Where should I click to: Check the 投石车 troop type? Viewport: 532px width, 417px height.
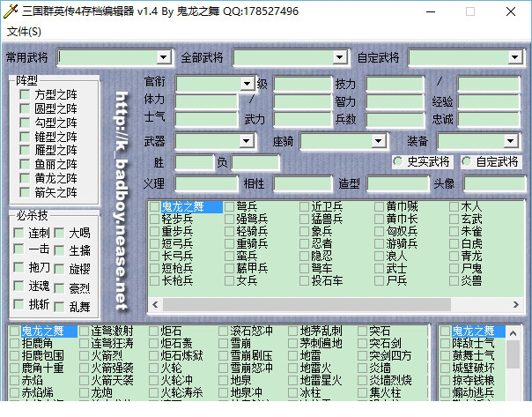click(x=305, y=281)
